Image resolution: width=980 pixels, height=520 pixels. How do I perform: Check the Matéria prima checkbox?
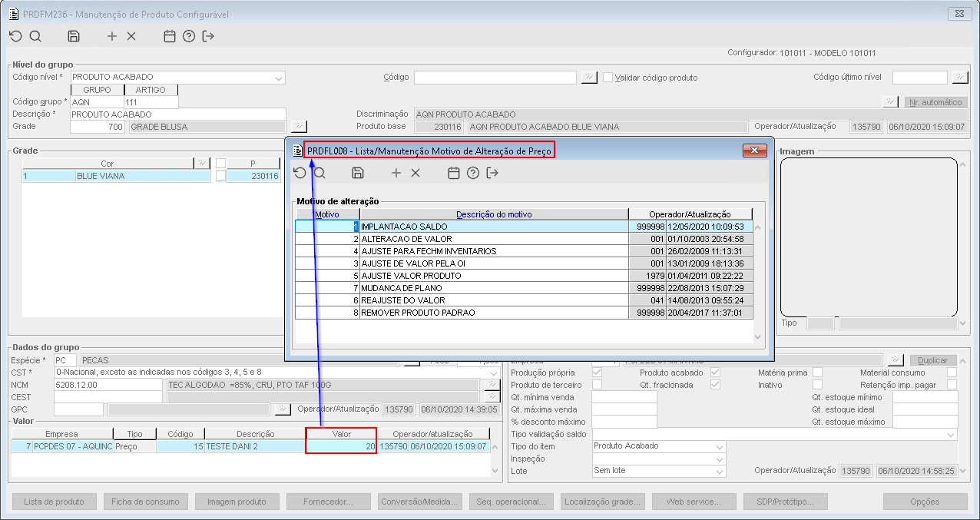(817, 373)
